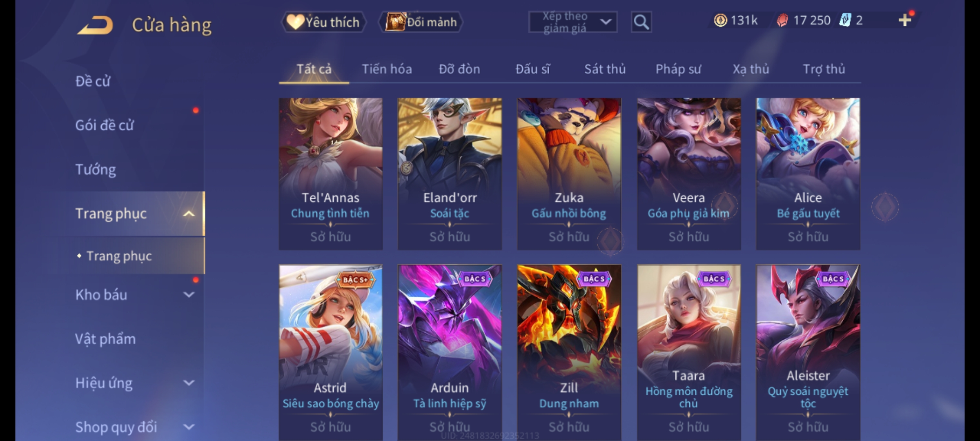Open Yêu thích favorites with heart icon
980x441 pixels.
[x=324, y=22]
